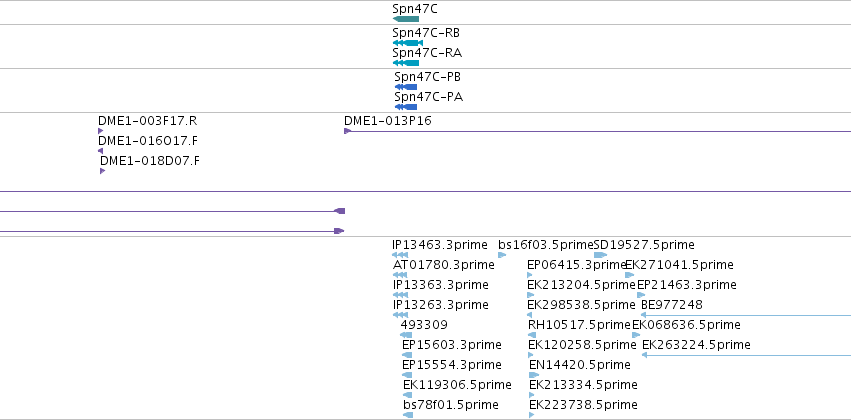The width and height of the screenshot is (851, 420).
Task: Click the EK213334.5prime arrow glyph
Action: [x=532, y=395]
